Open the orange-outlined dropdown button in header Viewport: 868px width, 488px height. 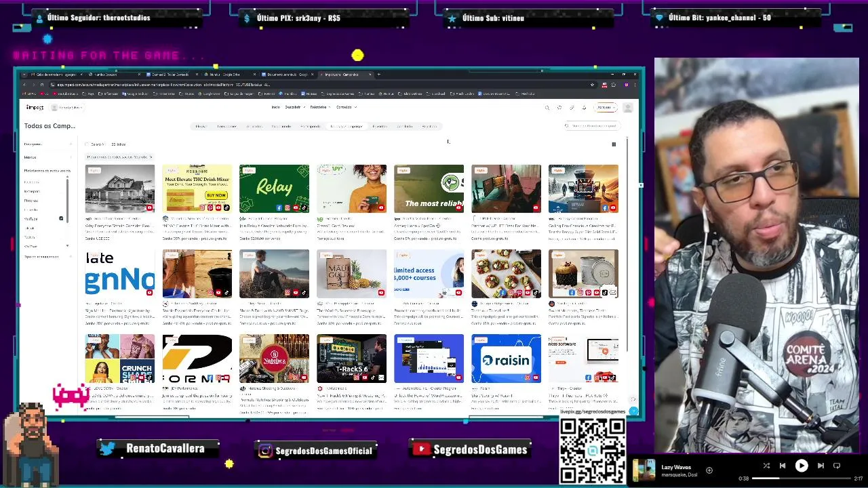(x=605, y=107)
